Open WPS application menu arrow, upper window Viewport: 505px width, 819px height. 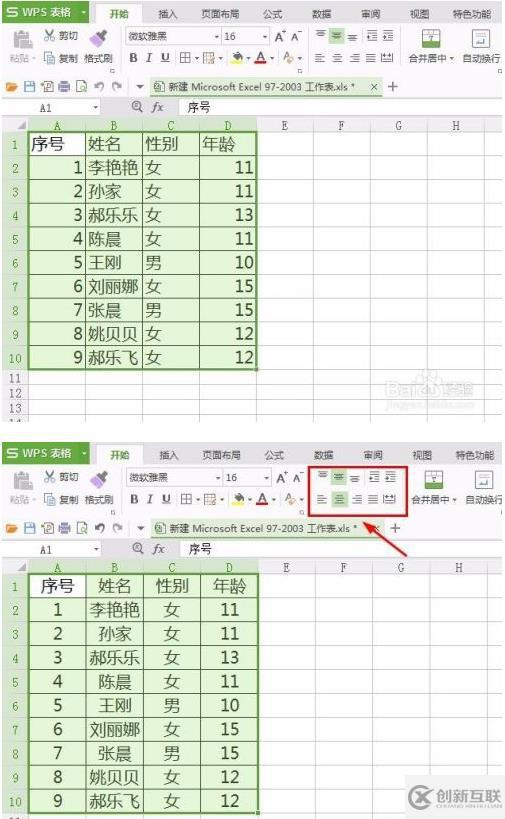[83, 11]
